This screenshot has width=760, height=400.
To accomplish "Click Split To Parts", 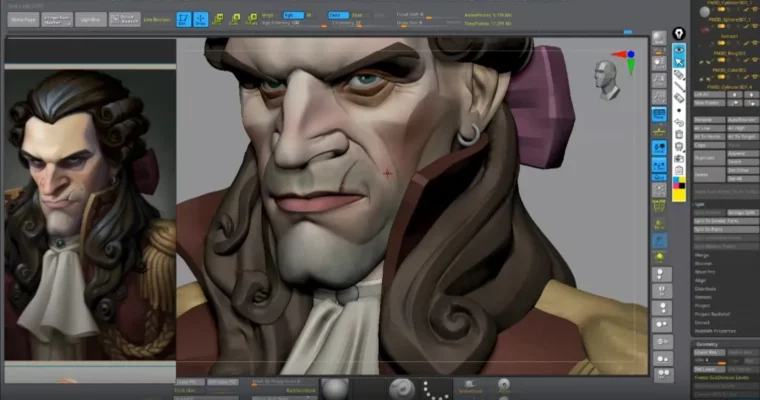I will 725,229.
